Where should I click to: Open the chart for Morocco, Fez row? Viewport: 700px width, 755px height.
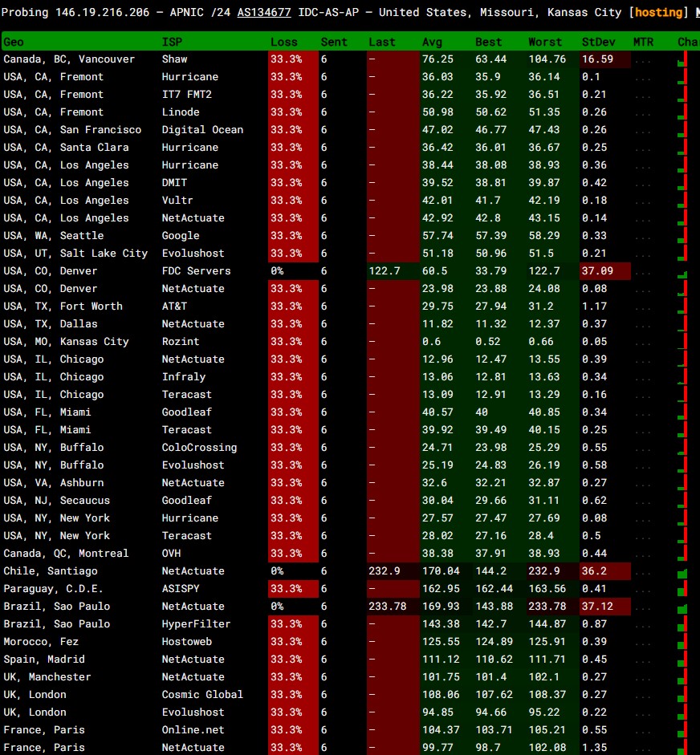pos(682,641)
